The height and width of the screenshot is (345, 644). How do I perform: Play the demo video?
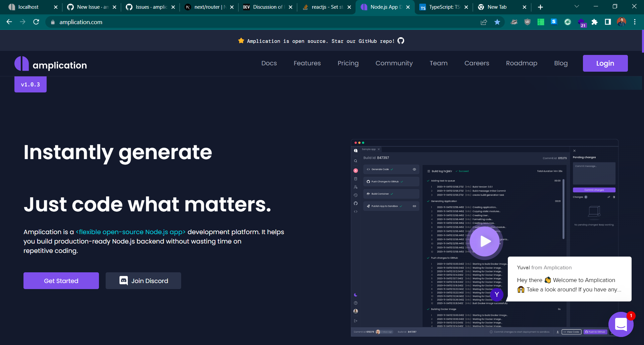[485, 241]
